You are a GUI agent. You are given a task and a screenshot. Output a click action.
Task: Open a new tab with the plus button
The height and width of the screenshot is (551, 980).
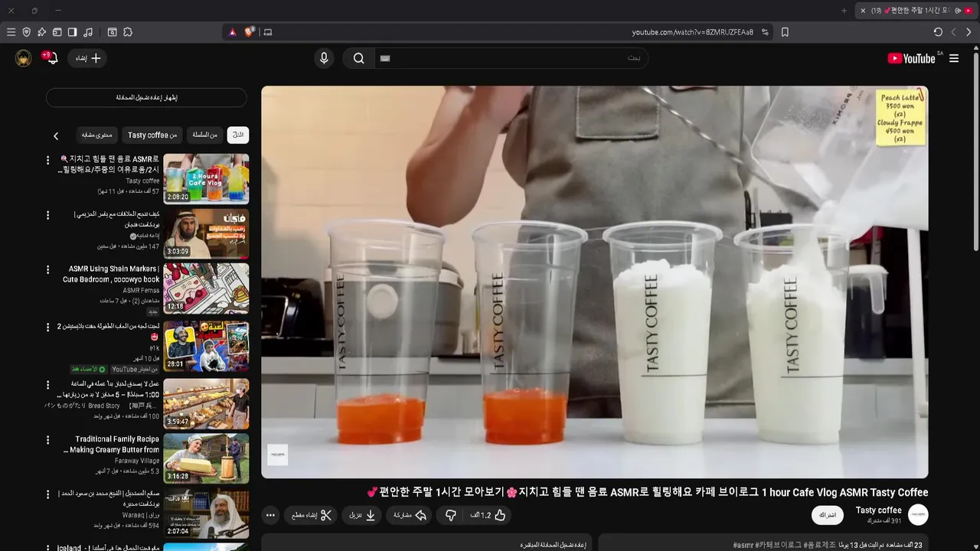(x=844, y=11)
